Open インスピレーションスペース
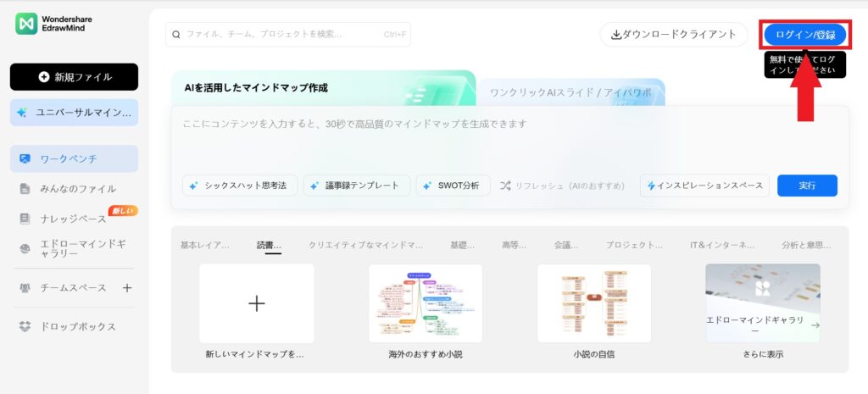The image size is (868, 394). 704,186
